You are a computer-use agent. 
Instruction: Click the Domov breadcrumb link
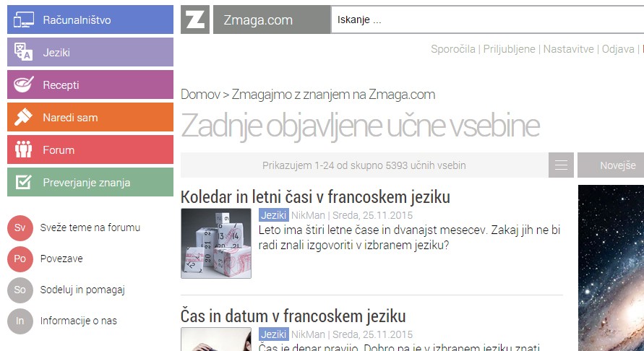[199, 95]
